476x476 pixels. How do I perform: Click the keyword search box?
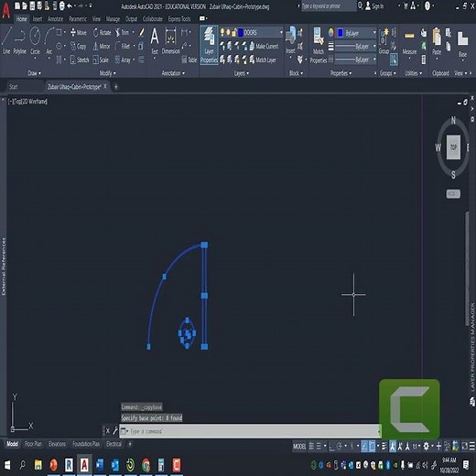click(329, 5)
